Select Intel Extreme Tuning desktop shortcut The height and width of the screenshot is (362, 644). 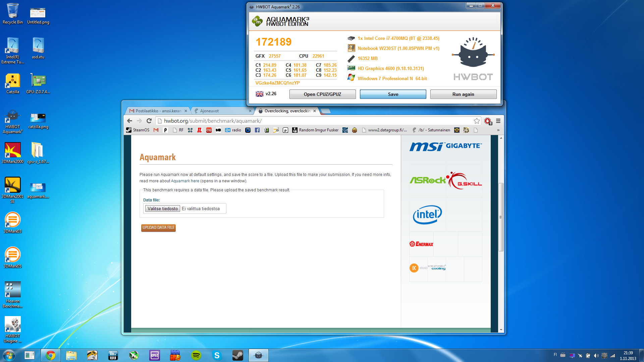pos(13,50)
